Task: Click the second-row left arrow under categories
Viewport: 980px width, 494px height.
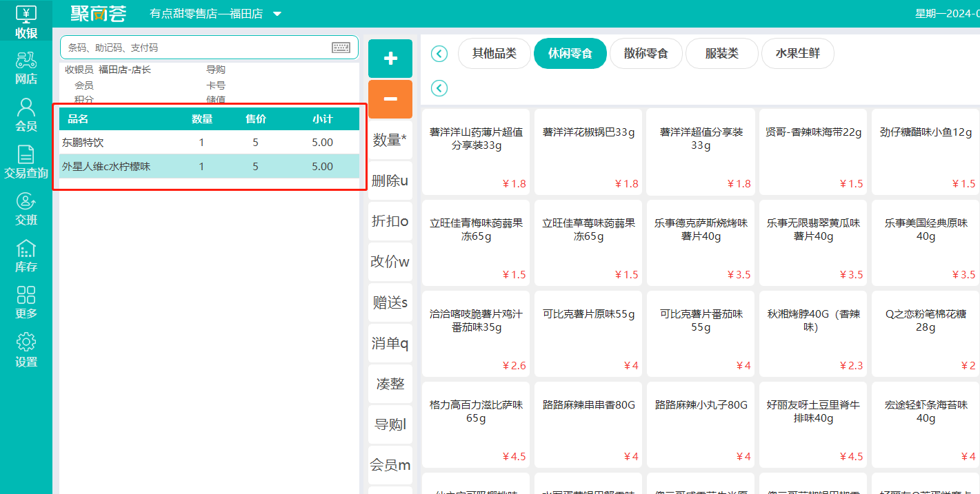Action: point(439,88)
